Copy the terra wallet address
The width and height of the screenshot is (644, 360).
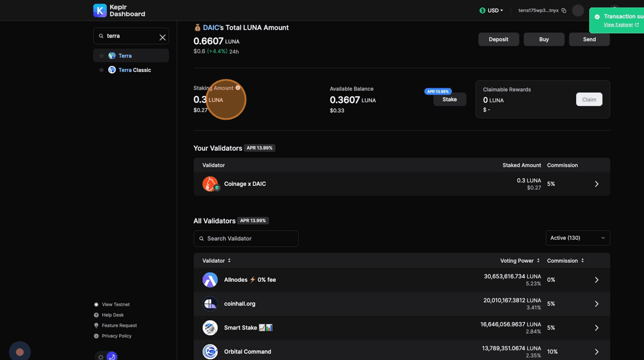click(x=563, y=10)
